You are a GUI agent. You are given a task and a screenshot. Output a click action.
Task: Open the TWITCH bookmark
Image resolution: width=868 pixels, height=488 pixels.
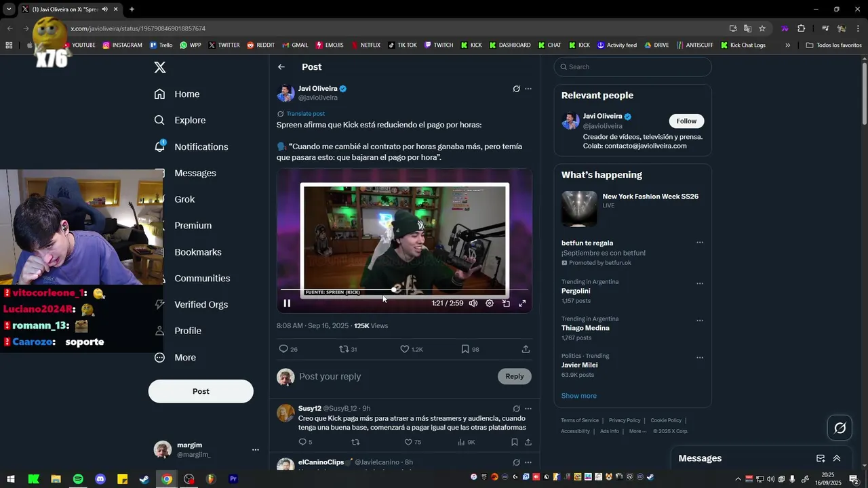(439, 45)
